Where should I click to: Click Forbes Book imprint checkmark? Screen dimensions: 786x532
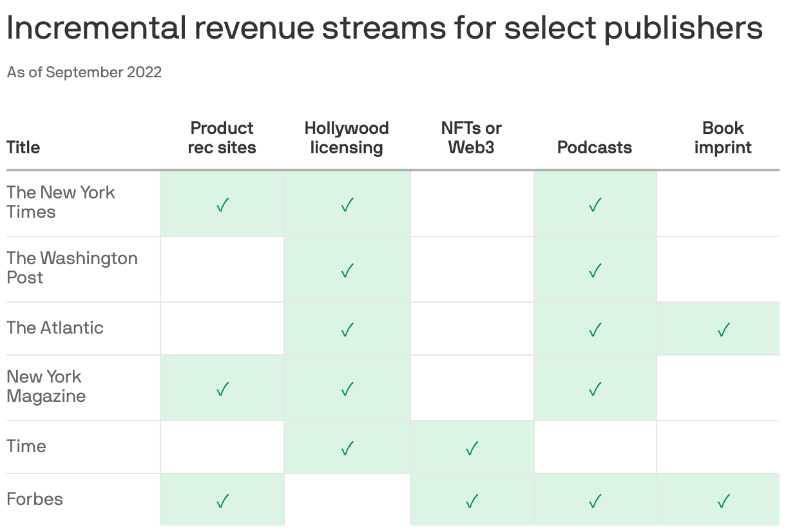click(x=724, y=501)
